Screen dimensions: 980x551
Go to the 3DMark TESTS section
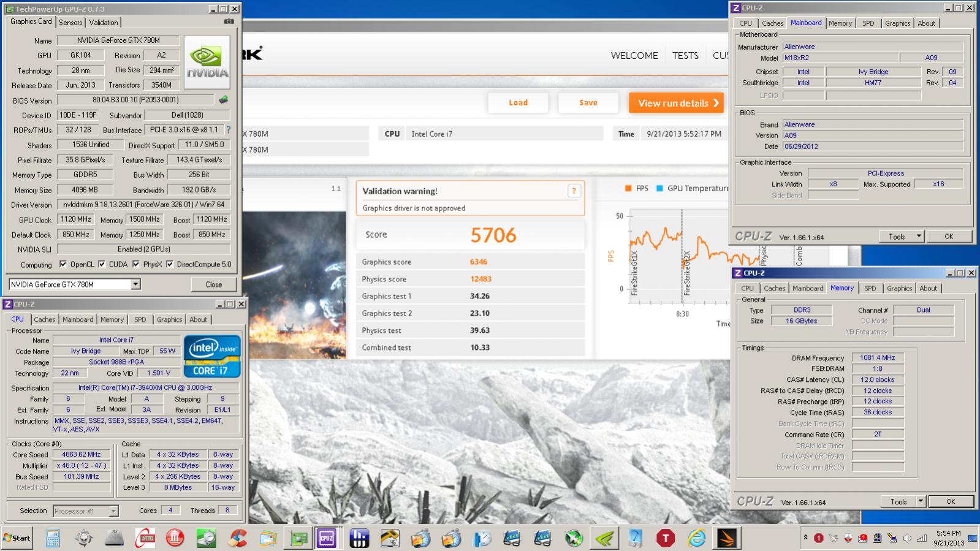point(685,55)
